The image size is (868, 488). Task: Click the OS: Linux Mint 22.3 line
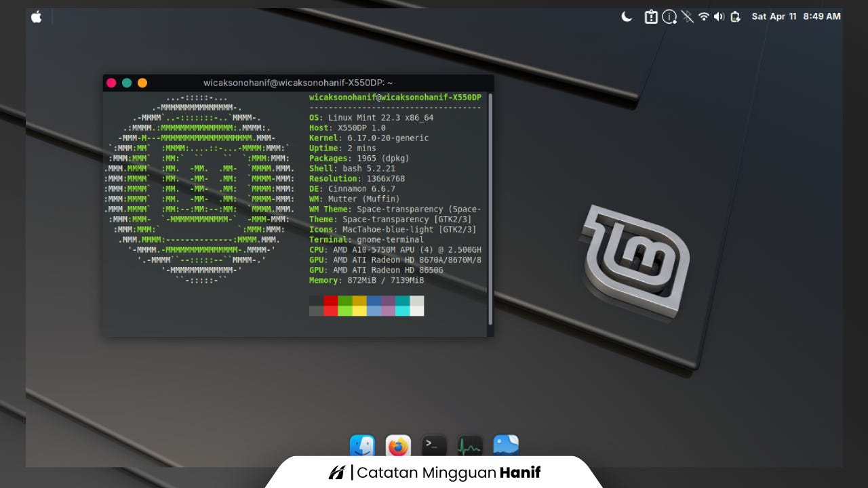coord(371,118)
